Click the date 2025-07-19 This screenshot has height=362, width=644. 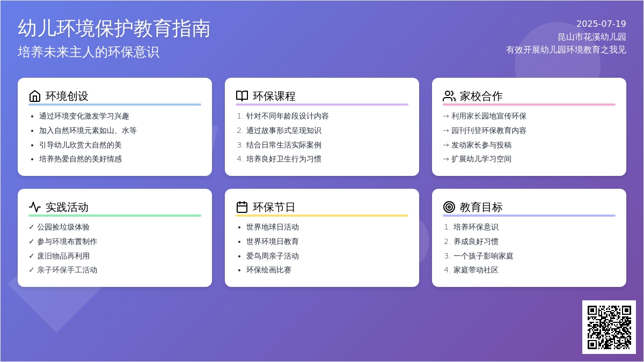coord(601,24)
